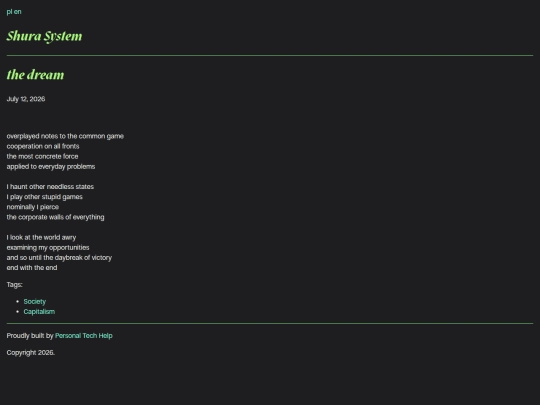The width and height of the screenshot is (540, 405).
Task: Click line 'and so until the daybreak of victory'
Action: 59,258
